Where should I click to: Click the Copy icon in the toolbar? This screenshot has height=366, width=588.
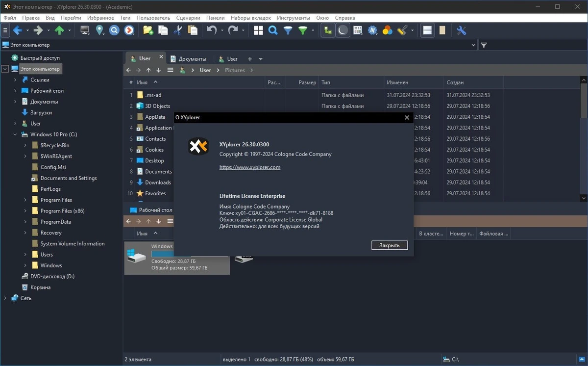(x=163, y=30)
